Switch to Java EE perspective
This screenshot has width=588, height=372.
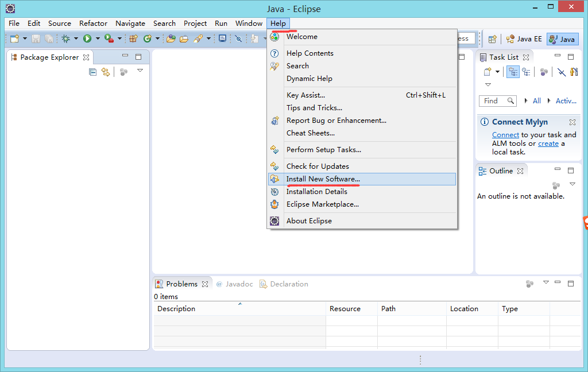pos(524,39)
